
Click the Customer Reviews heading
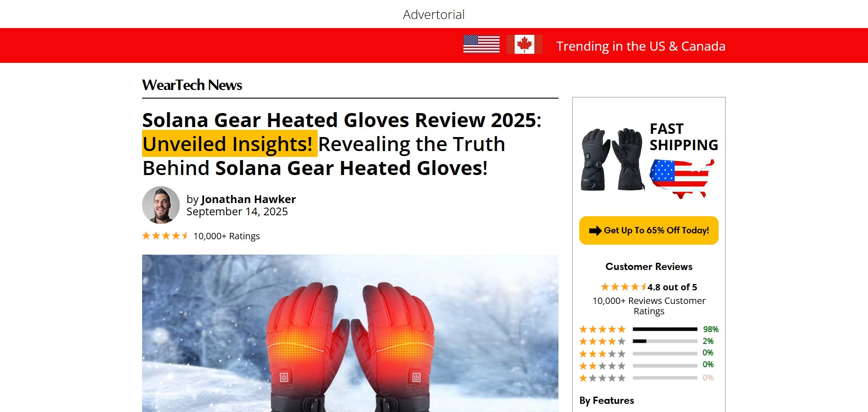point(649,266)
